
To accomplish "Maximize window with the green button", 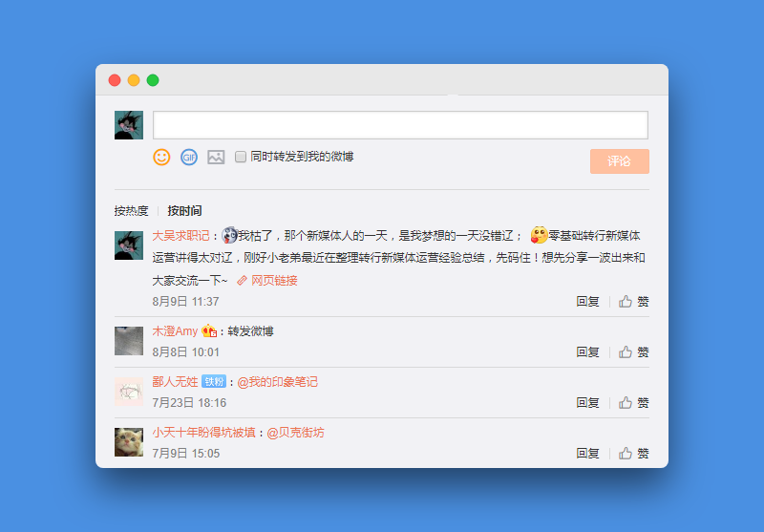I will pyautogui.click(x=153, y=80).
